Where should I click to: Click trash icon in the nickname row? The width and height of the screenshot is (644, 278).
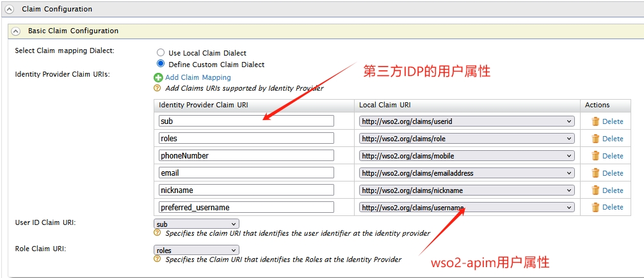[x=595, y=190]
